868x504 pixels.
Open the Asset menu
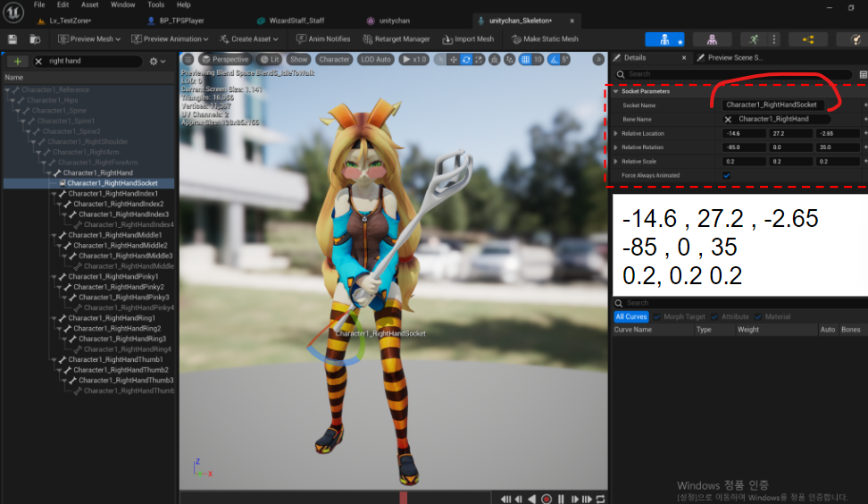tap(89, 4)
